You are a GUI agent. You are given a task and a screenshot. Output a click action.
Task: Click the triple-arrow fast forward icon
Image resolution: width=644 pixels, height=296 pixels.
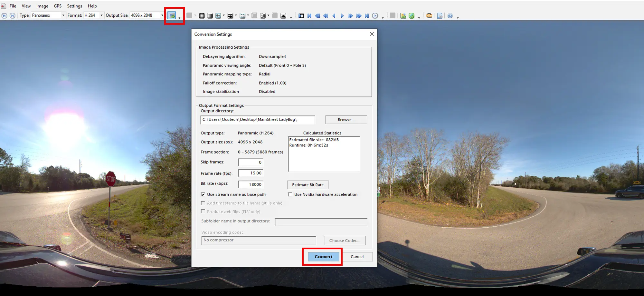(359, 15)
